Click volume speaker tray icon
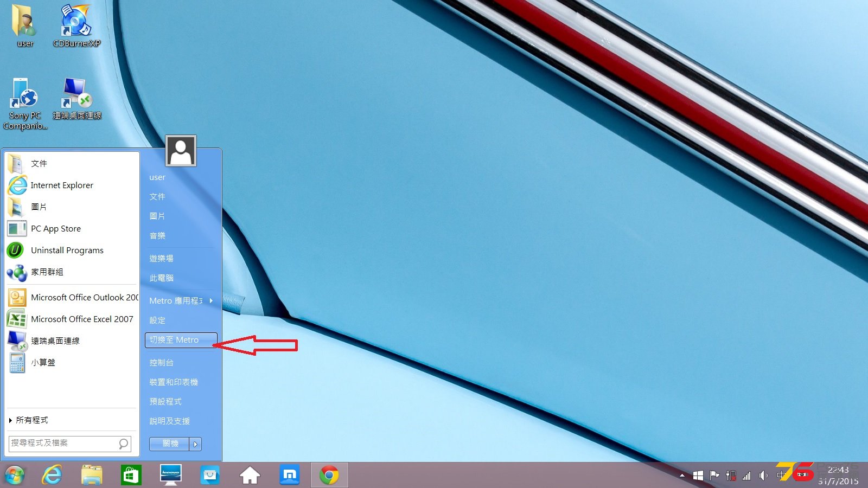868x488 pixels. click(763, 476)
